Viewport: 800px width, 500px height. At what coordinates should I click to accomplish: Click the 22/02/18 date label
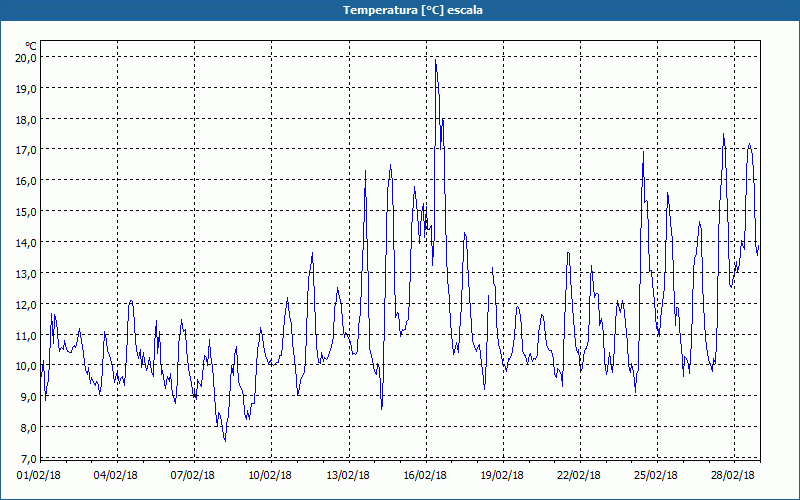click(x=579, y=476)
